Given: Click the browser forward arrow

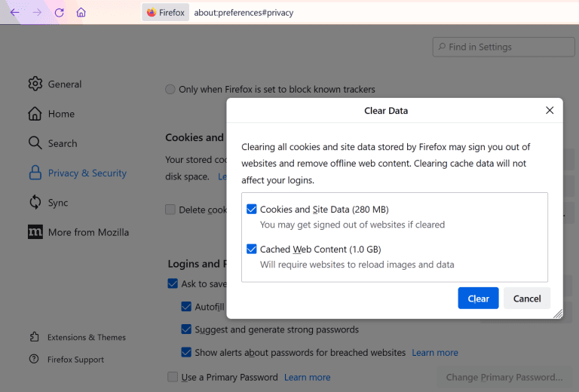Looking at the screenshot, I should coord(36,13).
